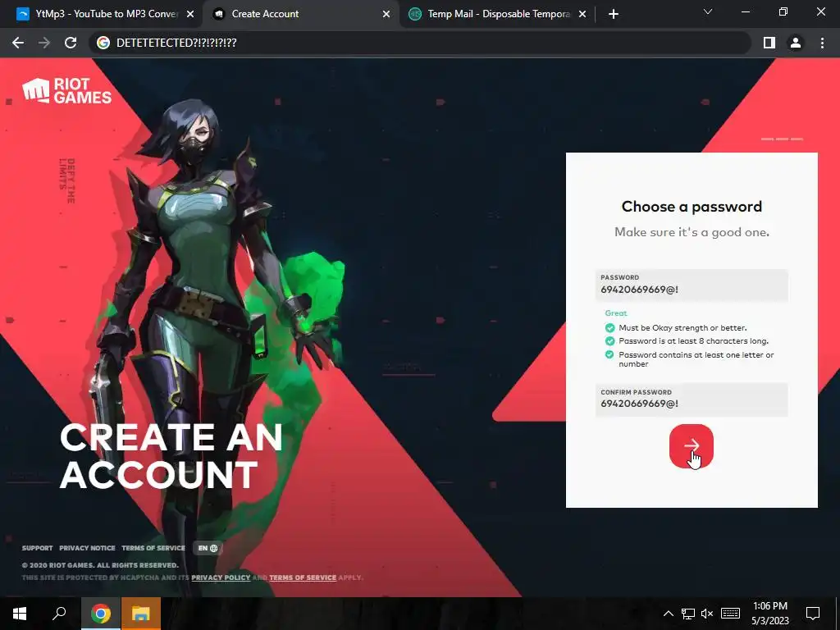Click '© 2020 Riot Games' copyright text
Screen dimensions: 840x630
(100, 565)
